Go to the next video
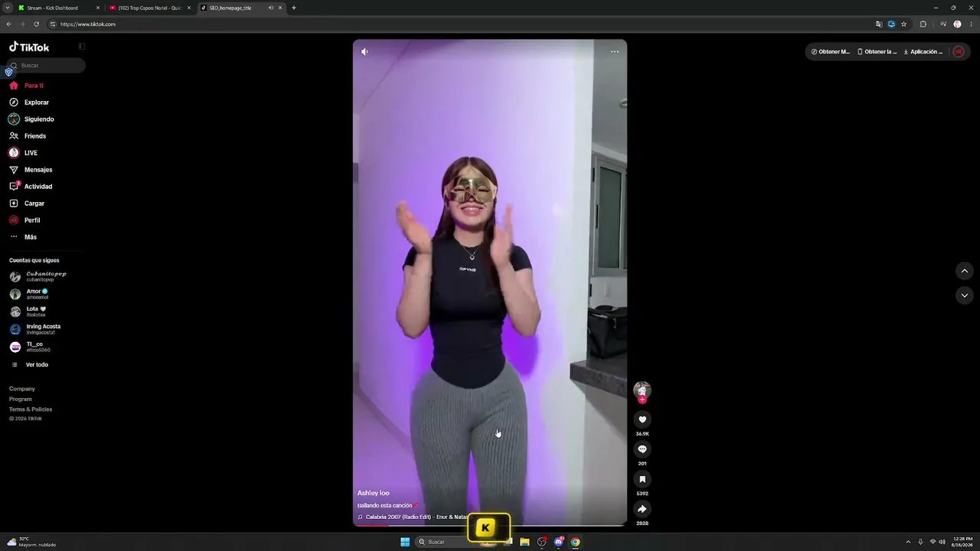Image resolution: width=980 pixels, height=551 pixels. coord(965,295)
